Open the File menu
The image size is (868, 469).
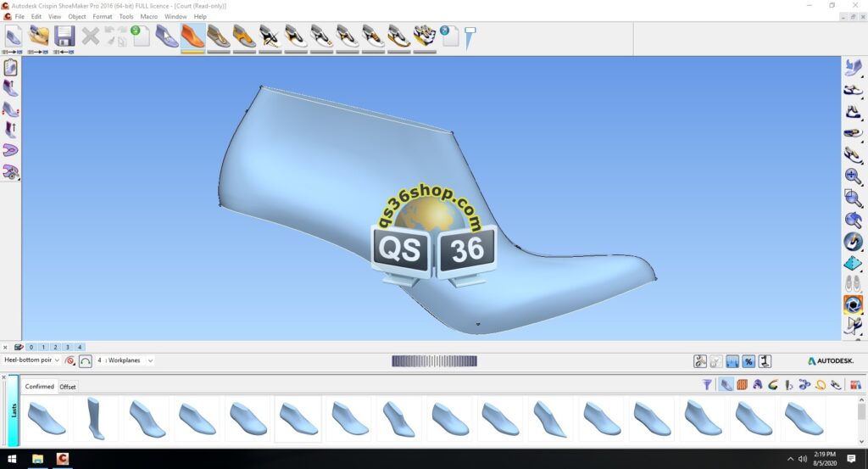pos(19,17)
